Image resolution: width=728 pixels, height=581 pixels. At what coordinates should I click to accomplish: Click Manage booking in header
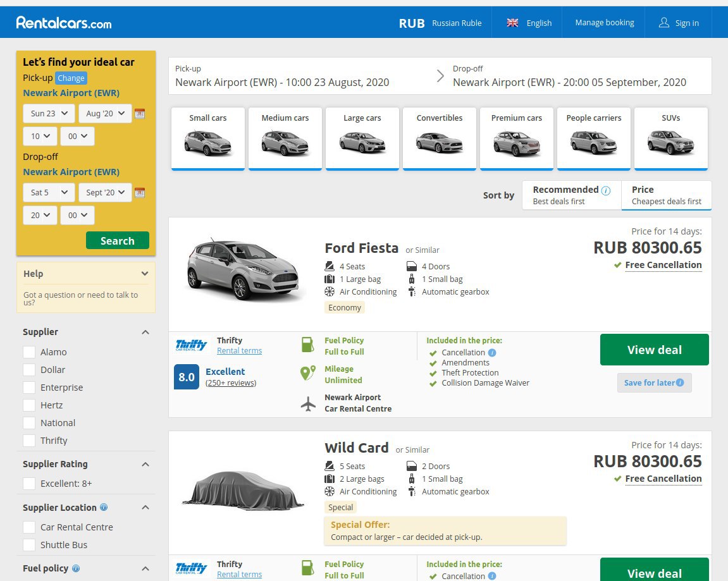pyautogui.click(x=605, y=22)
